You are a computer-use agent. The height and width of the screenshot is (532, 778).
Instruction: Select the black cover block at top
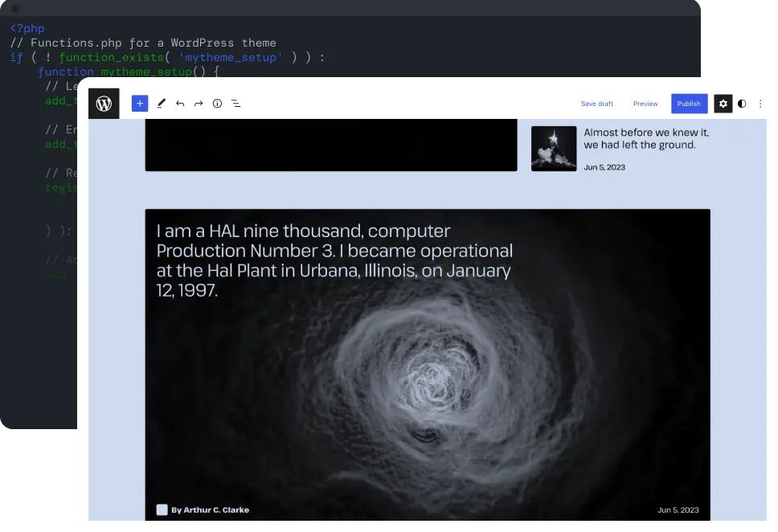[x=331, y=145]
